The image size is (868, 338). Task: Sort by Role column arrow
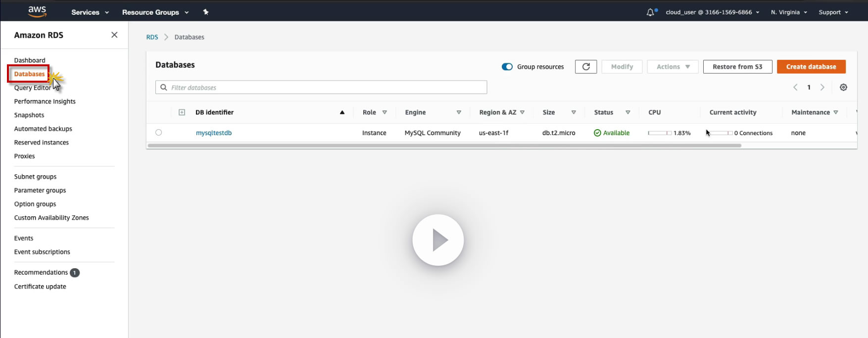[x=385, y=112]
